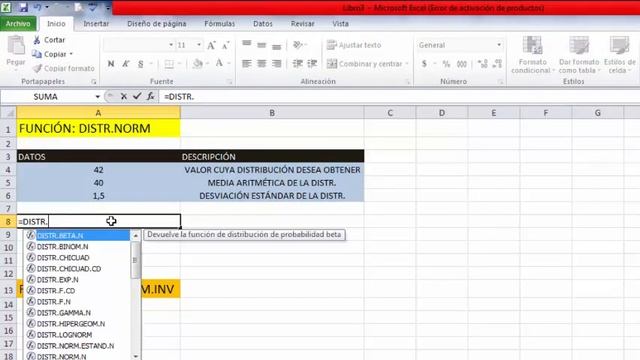Image resolution: width=640 pixels, height=360 pixels.
Task: Open the borders button
Action: click(169, 64)
